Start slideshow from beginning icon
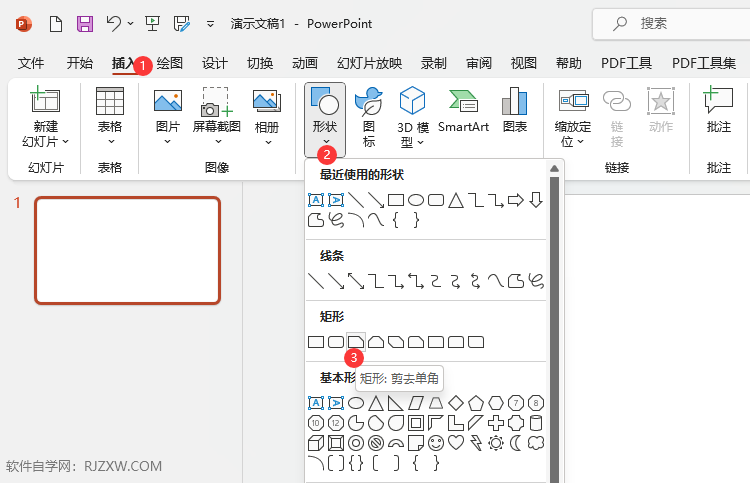The width and height of the screenshot is (750, 483). [x=152, y=23]
